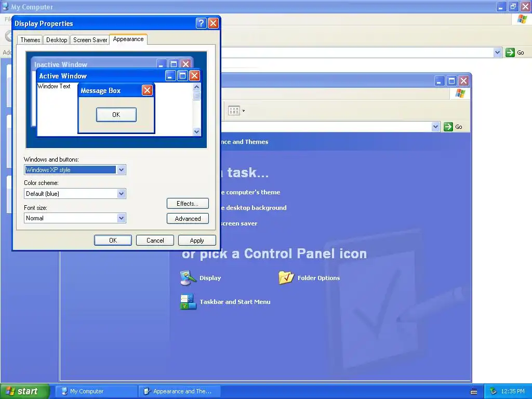532x399 pixels.
Task: Minimize the Appearance and Themes window
Action: tap(440, 81)
